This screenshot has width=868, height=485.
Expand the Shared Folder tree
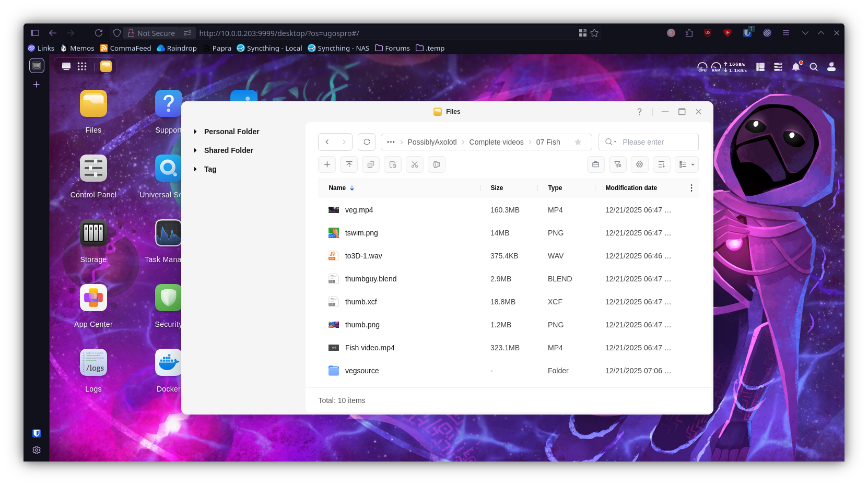(195, 150)
